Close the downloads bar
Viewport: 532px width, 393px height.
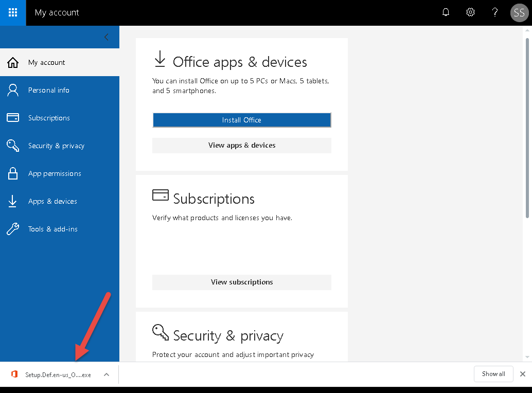coord(523,374)
